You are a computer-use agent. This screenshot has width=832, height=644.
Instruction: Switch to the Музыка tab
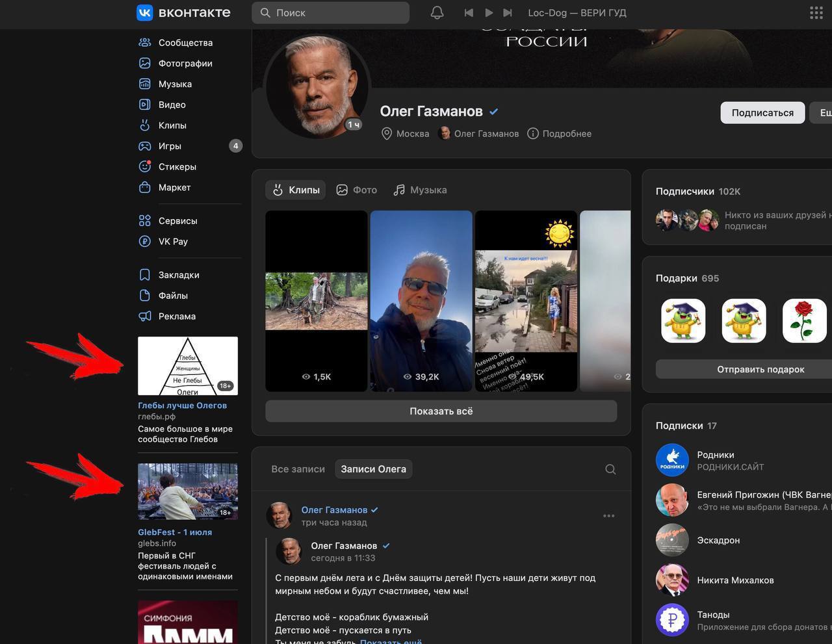coord(420,190)
